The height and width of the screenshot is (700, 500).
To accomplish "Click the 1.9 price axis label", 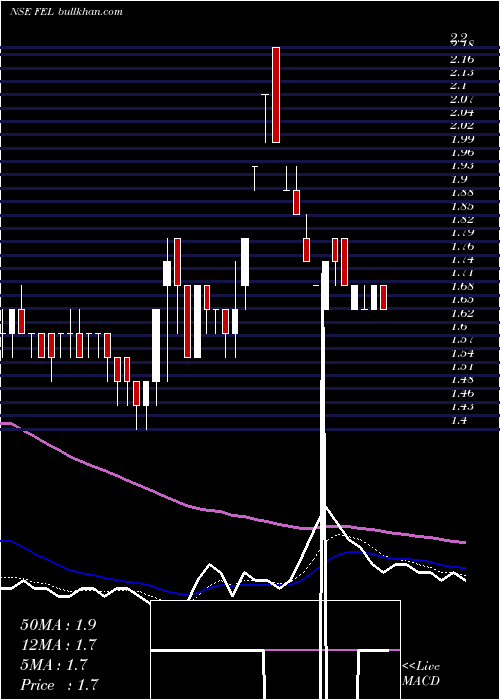I will [x=458, y=179].
